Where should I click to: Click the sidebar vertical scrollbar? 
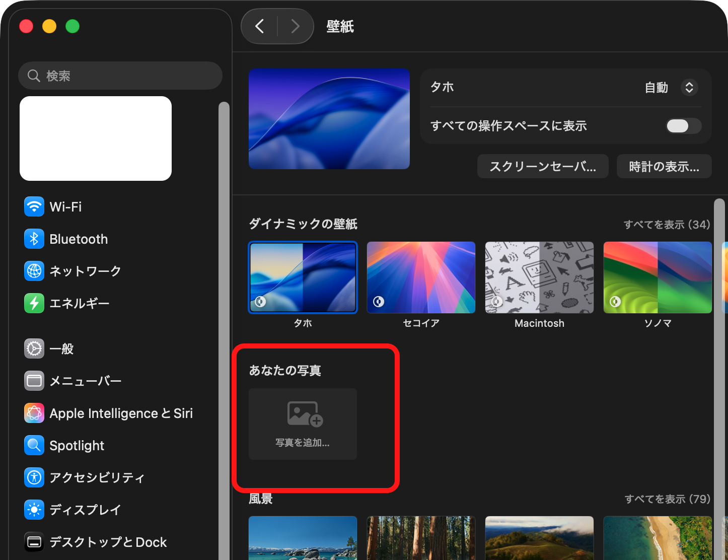[224, 330]
